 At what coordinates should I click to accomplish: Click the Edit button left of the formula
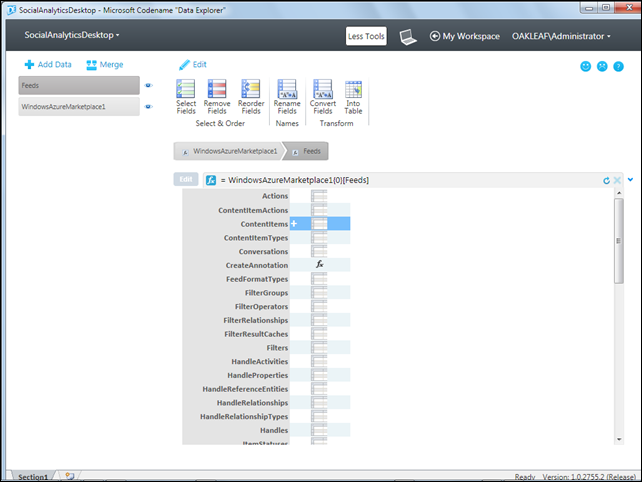[x=186, y=179]
